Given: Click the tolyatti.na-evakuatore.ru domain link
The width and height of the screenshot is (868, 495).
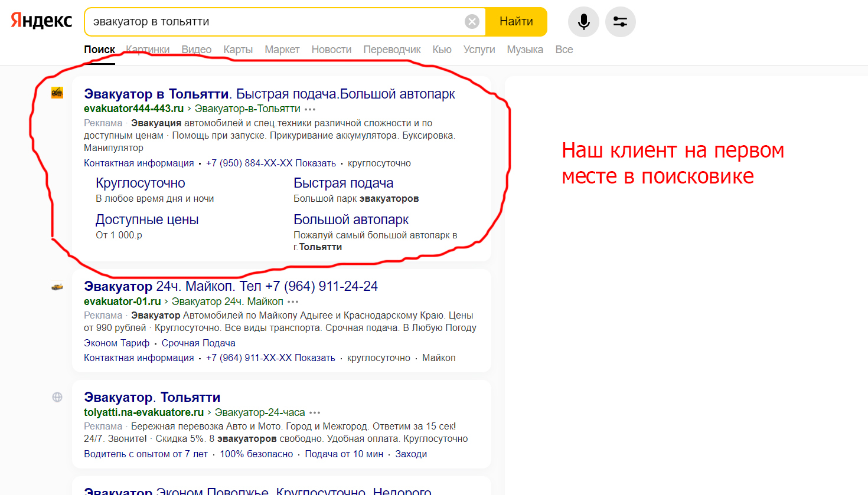Looking at the screenshot, I should [143, 412].
